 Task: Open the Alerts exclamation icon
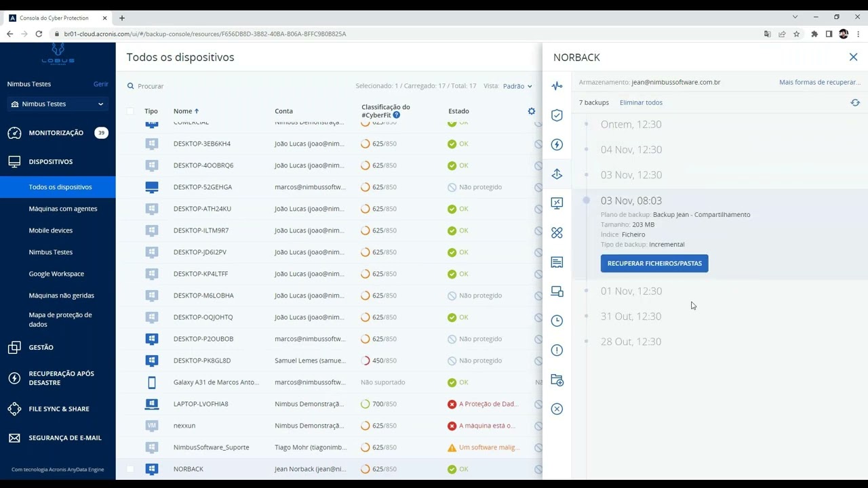pyautogui.click(x=557, y=350)
